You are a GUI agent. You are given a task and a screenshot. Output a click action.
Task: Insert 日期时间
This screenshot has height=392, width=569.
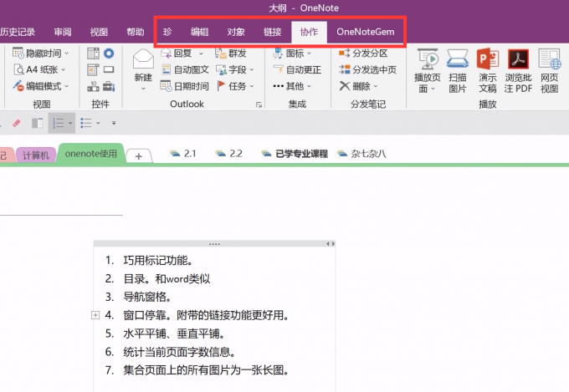click(x=185, y=86)
